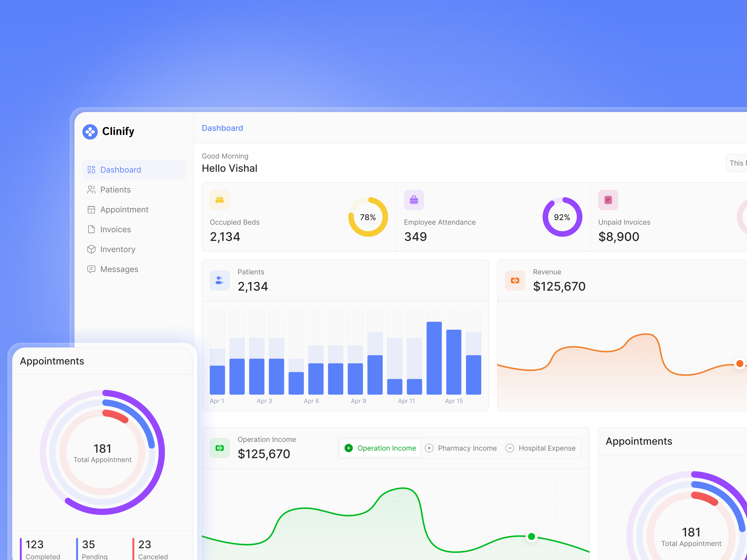Click the Clinify logo icon
The image size is (747, 560).
point(90,132)
